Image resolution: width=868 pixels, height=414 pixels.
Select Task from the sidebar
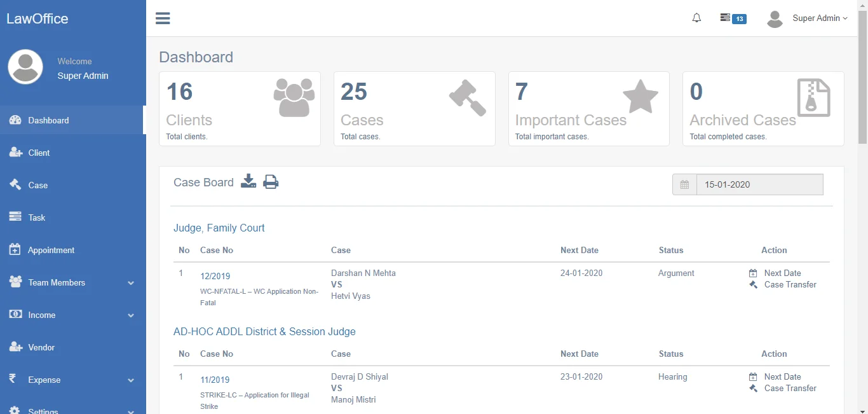coord(36,217)
